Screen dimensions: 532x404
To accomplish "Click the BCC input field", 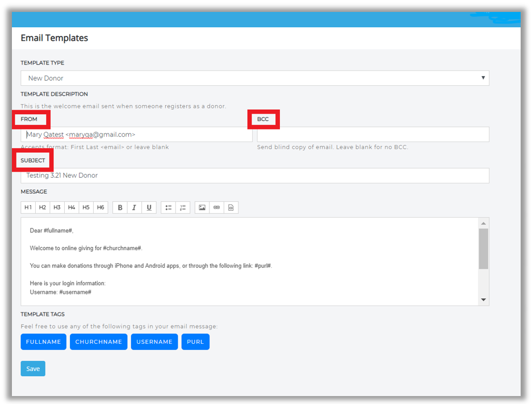I will point(373,135).
